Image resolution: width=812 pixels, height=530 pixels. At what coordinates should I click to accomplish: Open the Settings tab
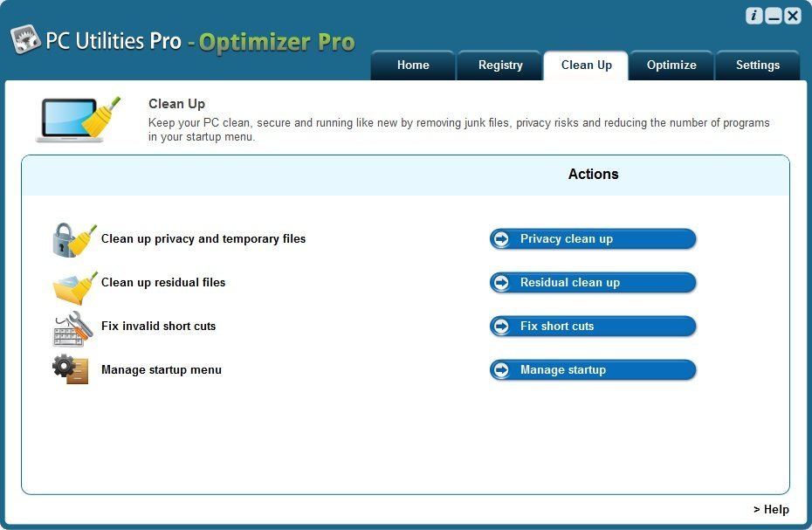pos(757,65)
